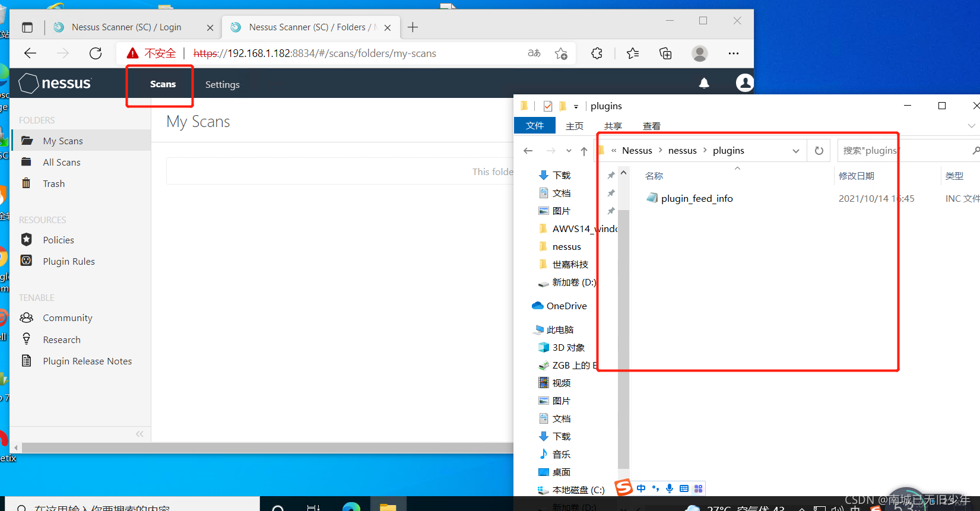Open the 文件 menu in Explorer
The width and height of the screenshot is (980, 511).
click(x=535, y=126)
